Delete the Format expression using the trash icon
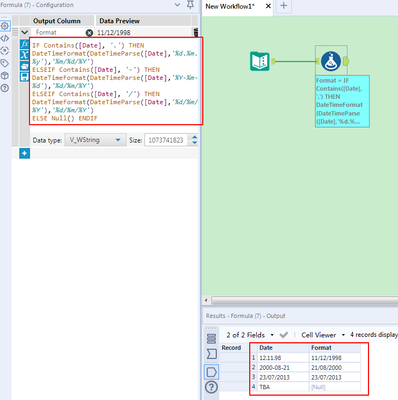 tap(196, 32)
